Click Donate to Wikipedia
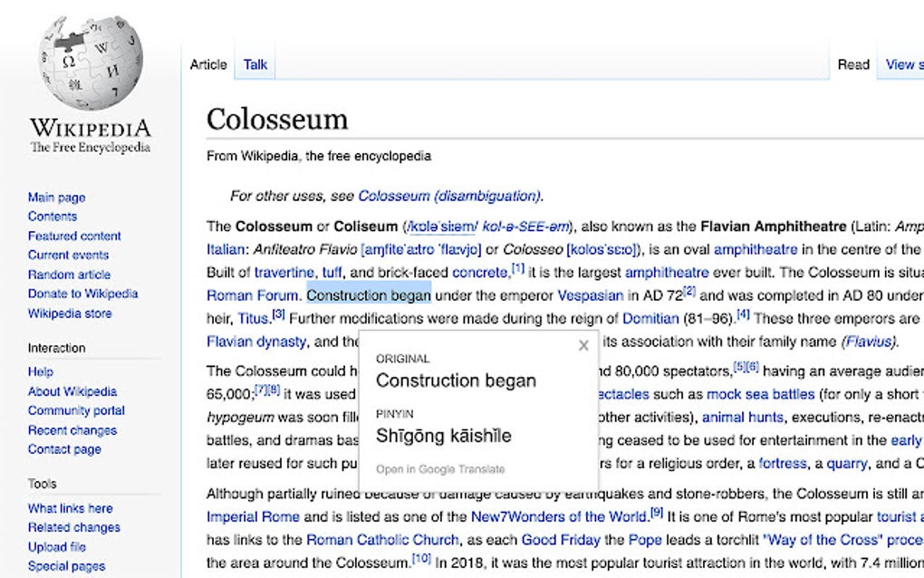This screenshot has height=578, width=924. [82, 294]
